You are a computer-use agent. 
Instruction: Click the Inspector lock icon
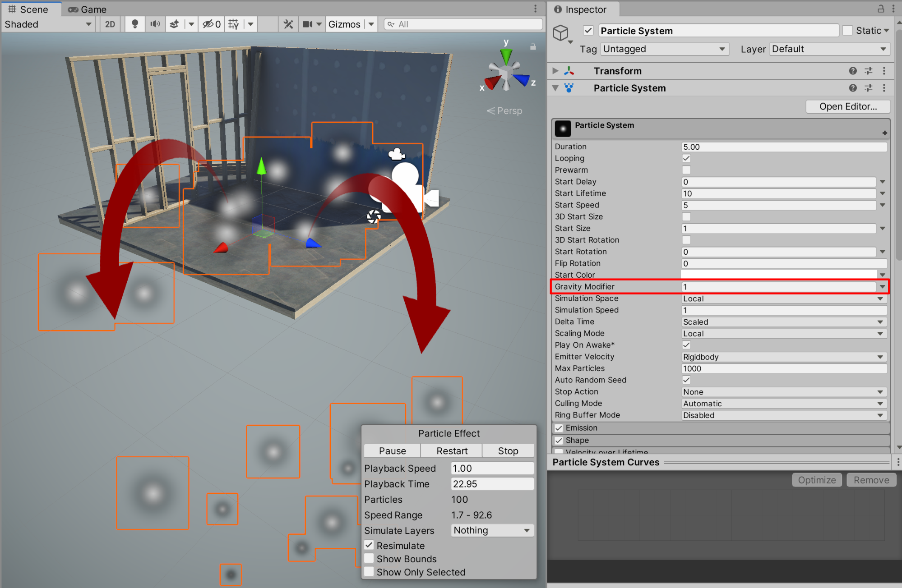(x=880, y=9)
